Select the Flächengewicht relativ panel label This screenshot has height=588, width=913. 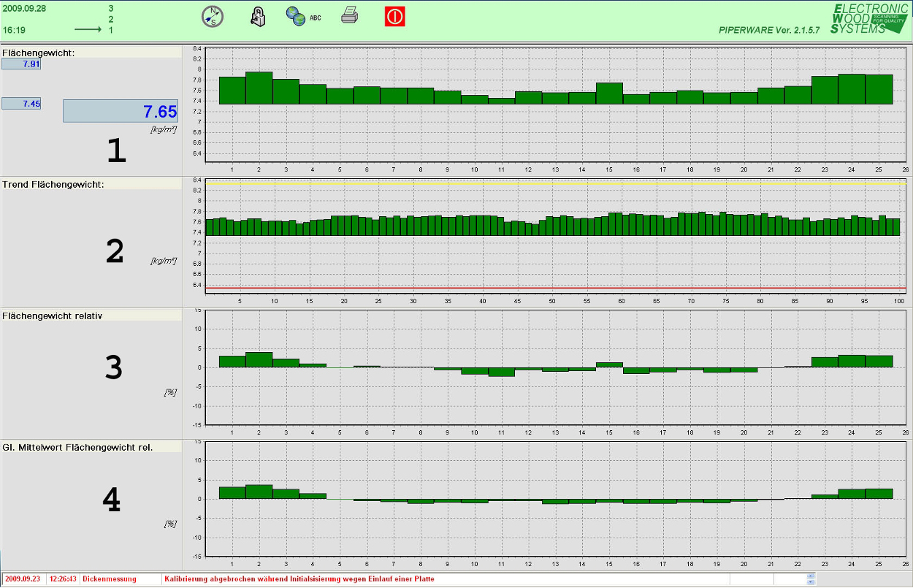(52, 316)
